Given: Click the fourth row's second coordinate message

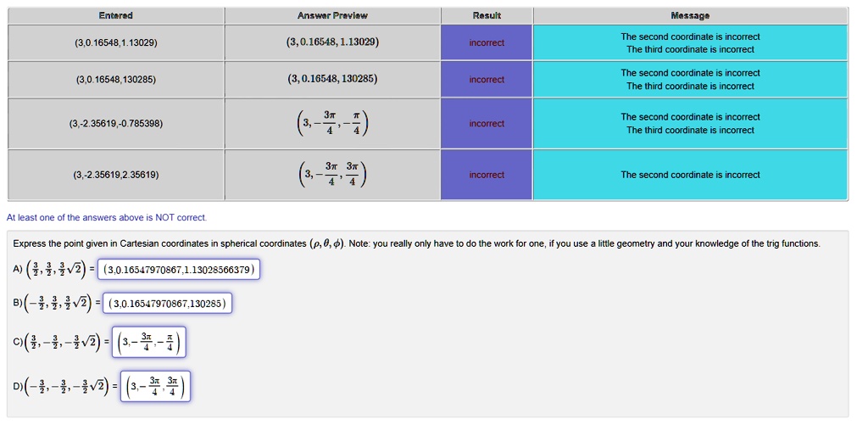Looking at the screenshot, I should pos(690,175).
